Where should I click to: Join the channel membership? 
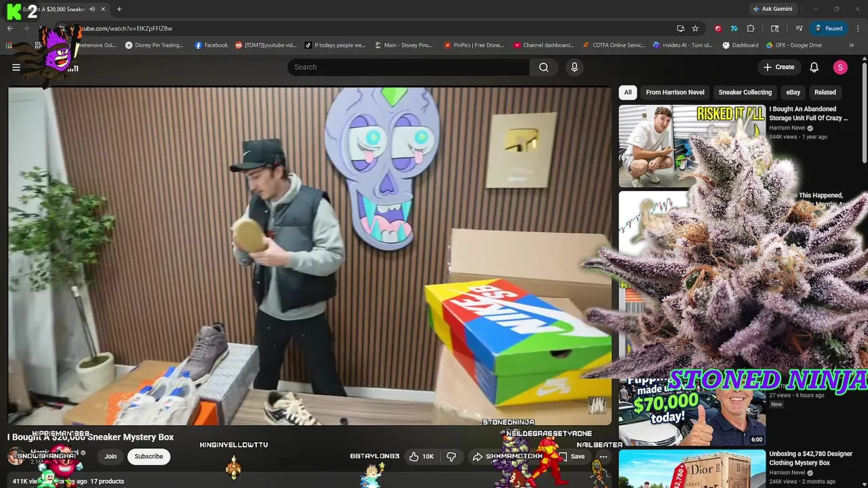click(x=111, y=457)
